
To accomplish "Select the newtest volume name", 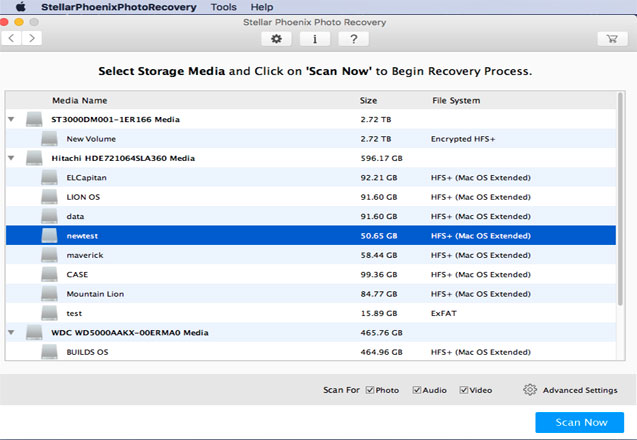I will tap(82, 236).
